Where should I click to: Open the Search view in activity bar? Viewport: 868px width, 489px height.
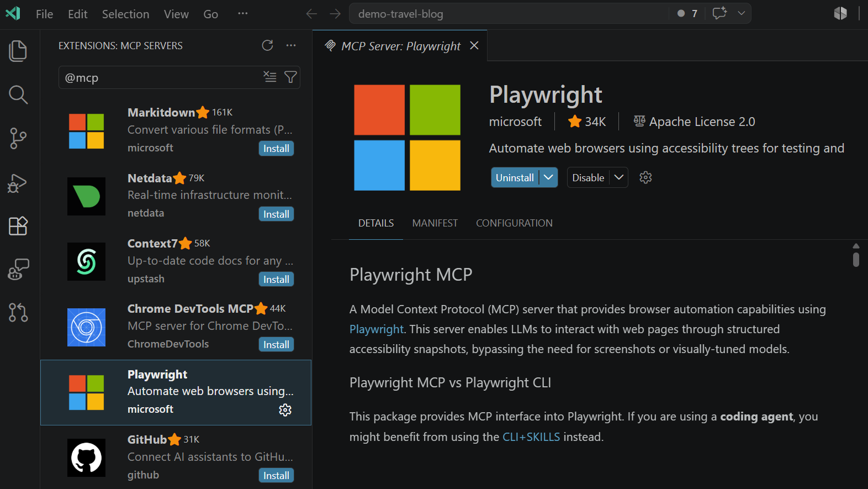click(18, 94)
